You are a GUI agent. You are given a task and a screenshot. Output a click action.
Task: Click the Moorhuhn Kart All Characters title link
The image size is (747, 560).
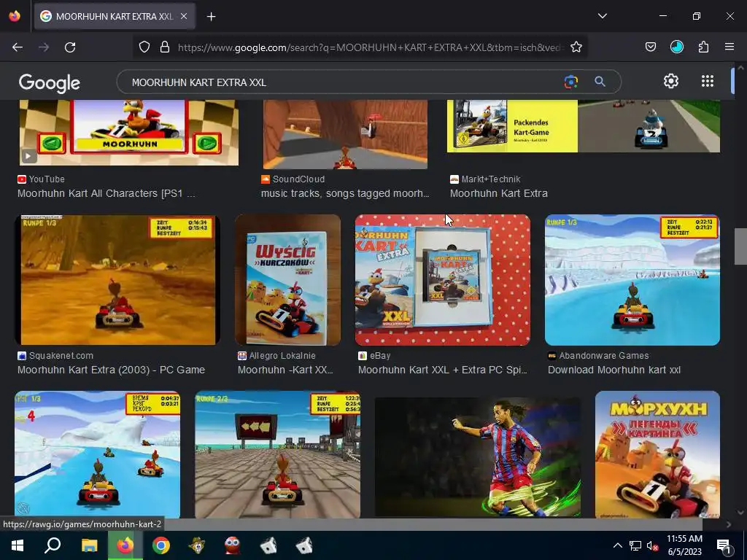107,193
